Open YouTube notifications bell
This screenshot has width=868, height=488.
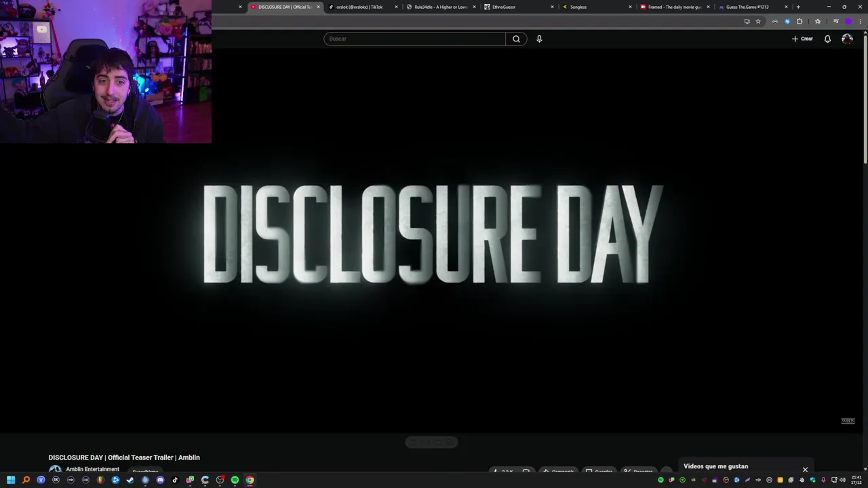point(827,39)
